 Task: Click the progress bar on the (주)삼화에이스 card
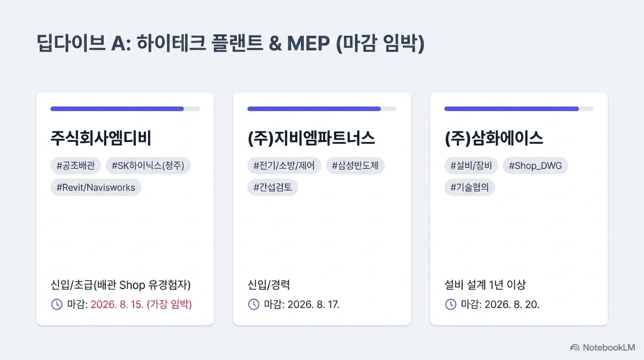coord(519,109)
